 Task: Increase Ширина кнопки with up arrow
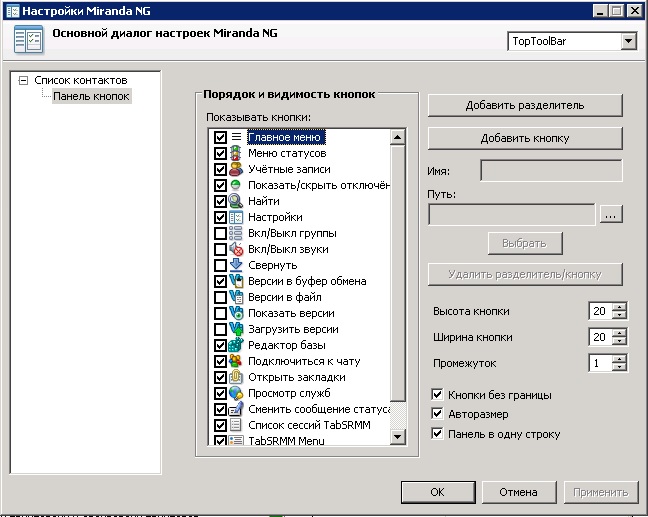(619, 332)
